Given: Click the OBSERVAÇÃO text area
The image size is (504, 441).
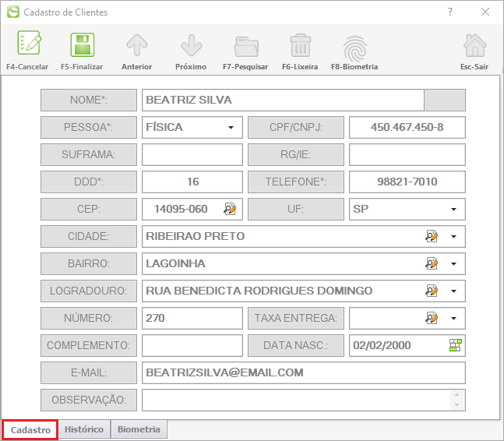Looking at the screenshot, I should click(x=304, y=400).
